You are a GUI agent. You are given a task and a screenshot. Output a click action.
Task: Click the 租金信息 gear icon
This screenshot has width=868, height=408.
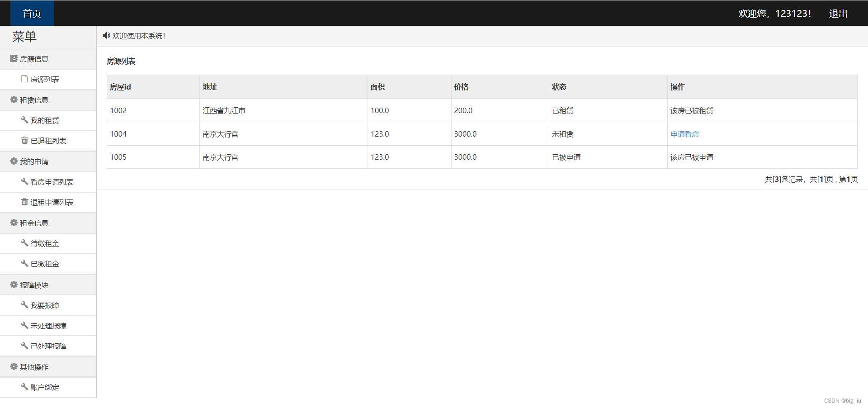pyautogui.click(x=14, y=223)
